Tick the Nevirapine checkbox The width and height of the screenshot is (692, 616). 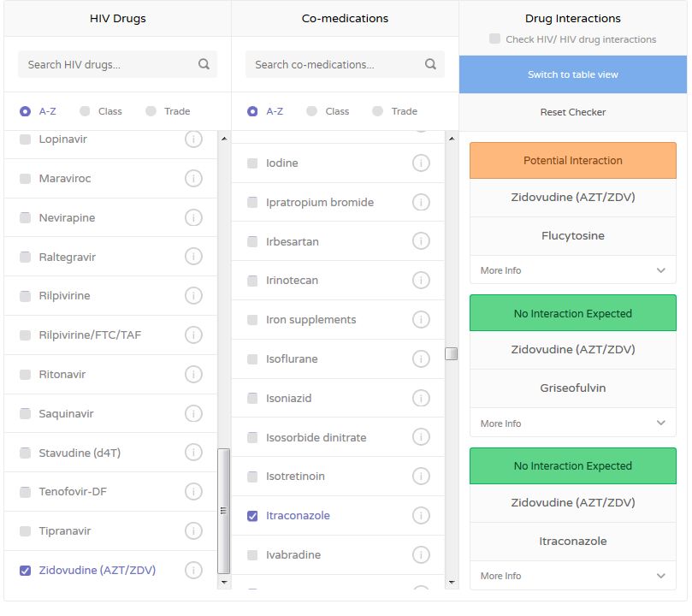25,217
